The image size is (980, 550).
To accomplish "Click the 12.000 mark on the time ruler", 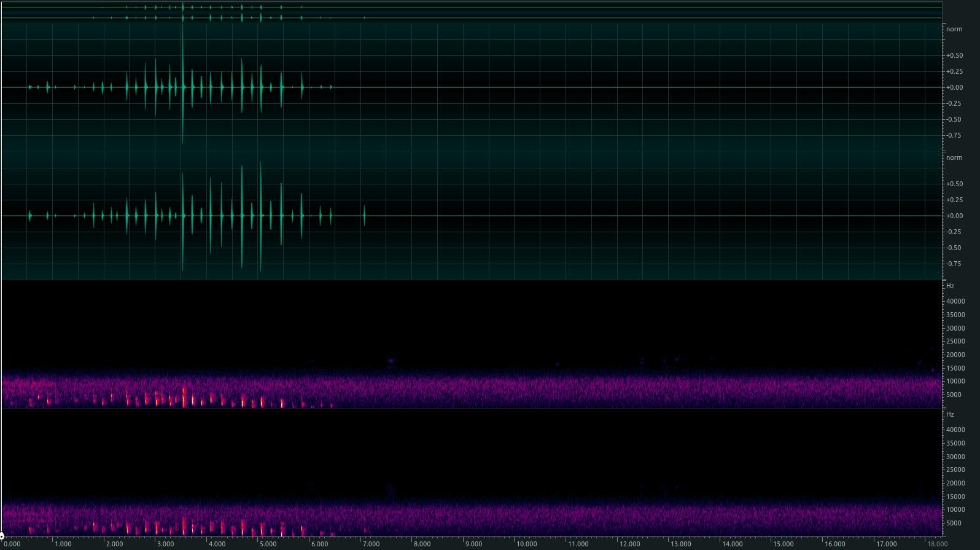I will point(630,544).
